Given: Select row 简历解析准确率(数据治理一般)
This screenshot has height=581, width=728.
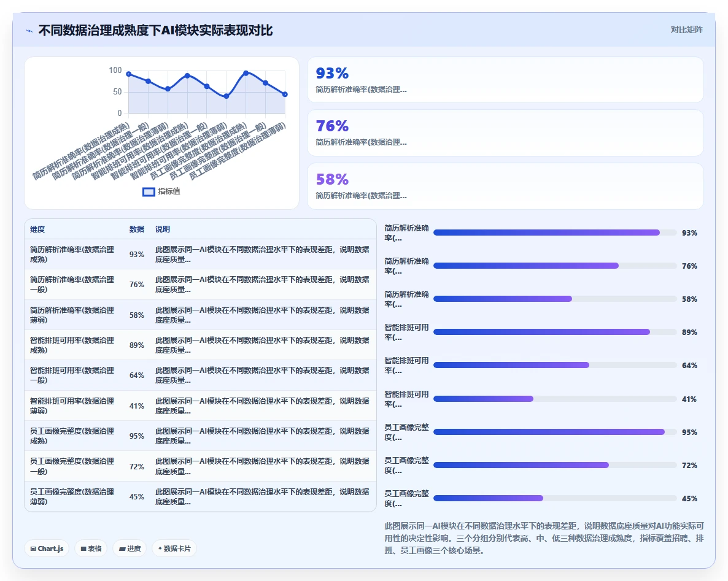Looking at the screenshot, I should tap(200, 285).
